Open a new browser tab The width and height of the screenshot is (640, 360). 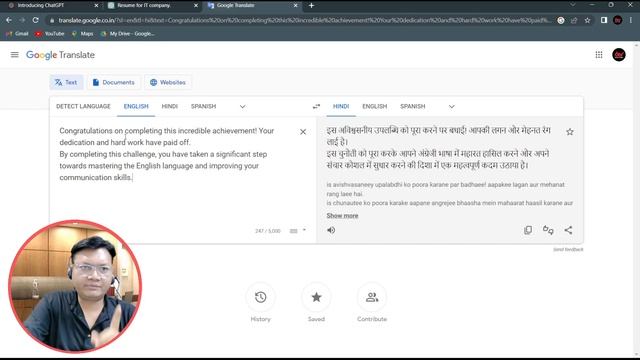coord(311,5)
